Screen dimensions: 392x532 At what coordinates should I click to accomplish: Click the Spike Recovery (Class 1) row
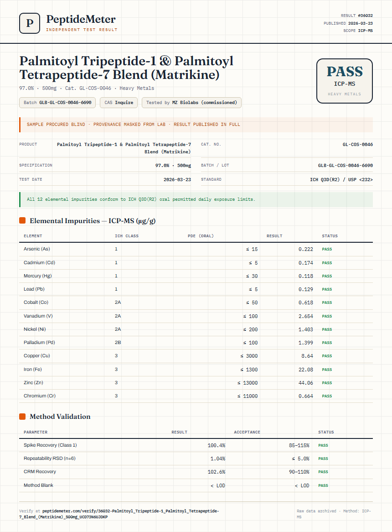pos(196,445)
